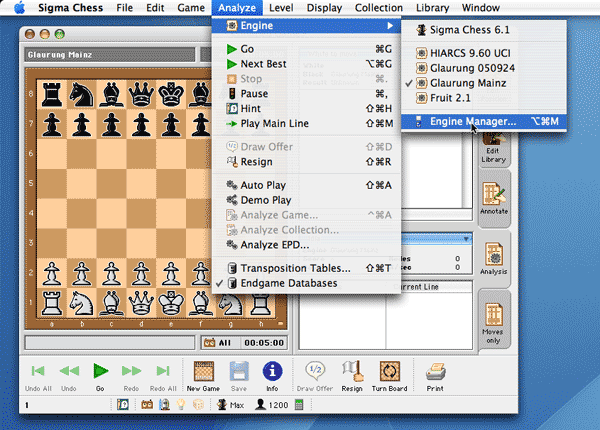Choose Play Main Line
The image size is (600, 430).
pos(306,124)
